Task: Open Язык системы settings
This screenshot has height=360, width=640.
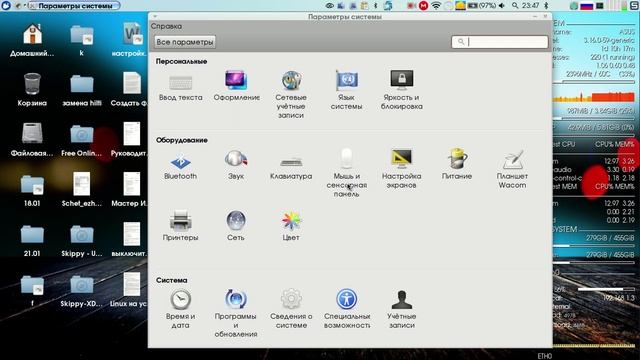Action: pyautogui.click(x=346, y=90)
